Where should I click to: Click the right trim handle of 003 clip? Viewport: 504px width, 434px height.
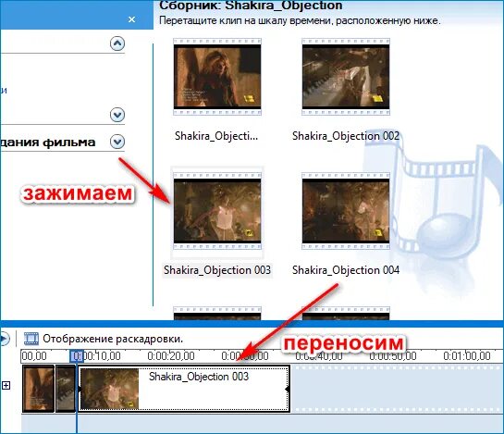[x=288, y=389]
